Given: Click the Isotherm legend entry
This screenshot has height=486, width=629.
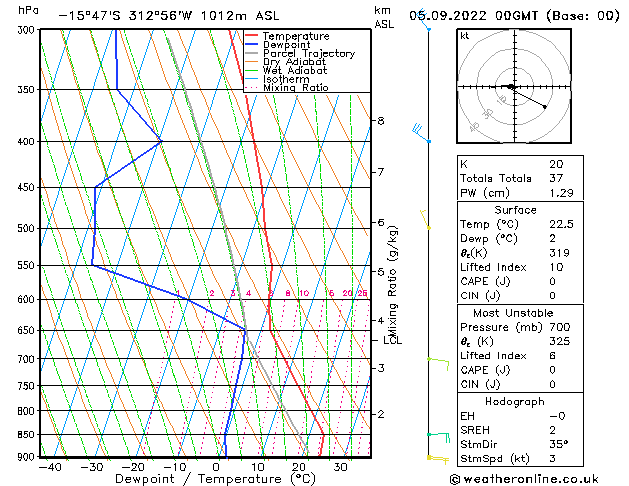Looking at the screenshot, I should 277,79.
